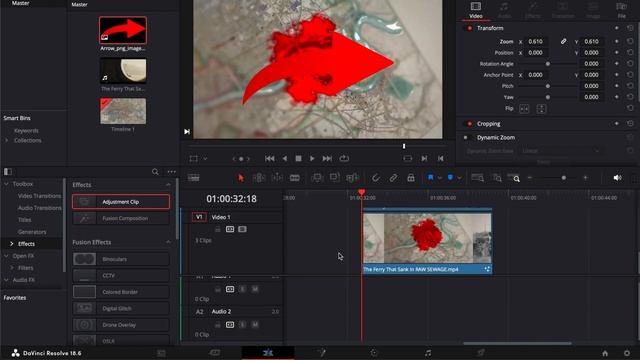Select Video Transitions in Toolbox
The image size is (640, 360).
[39, 196]
